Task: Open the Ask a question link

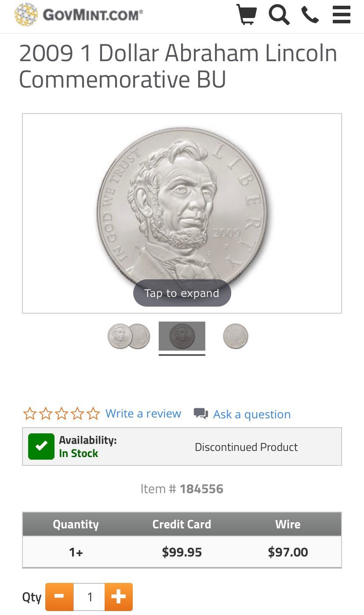Action: (x=252, y=414)
